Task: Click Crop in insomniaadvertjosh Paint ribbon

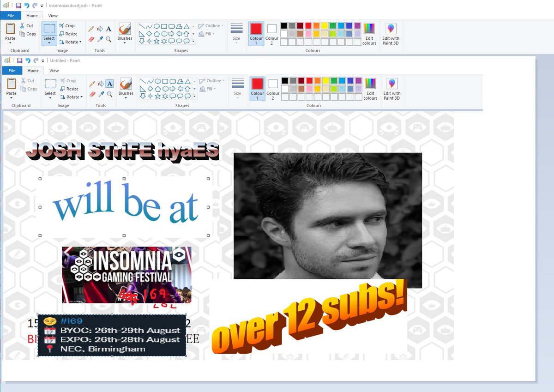Action: (66, 26)
